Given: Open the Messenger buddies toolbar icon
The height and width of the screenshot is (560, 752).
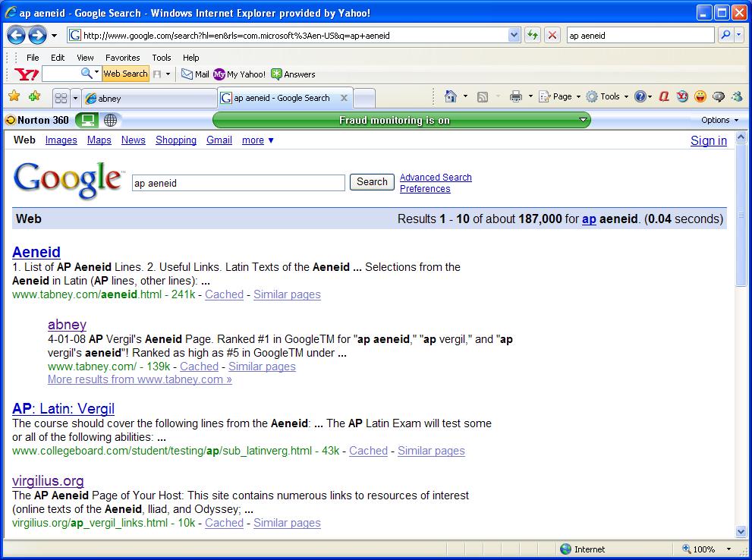Looking at the screenshot, I should pos(737,97).
